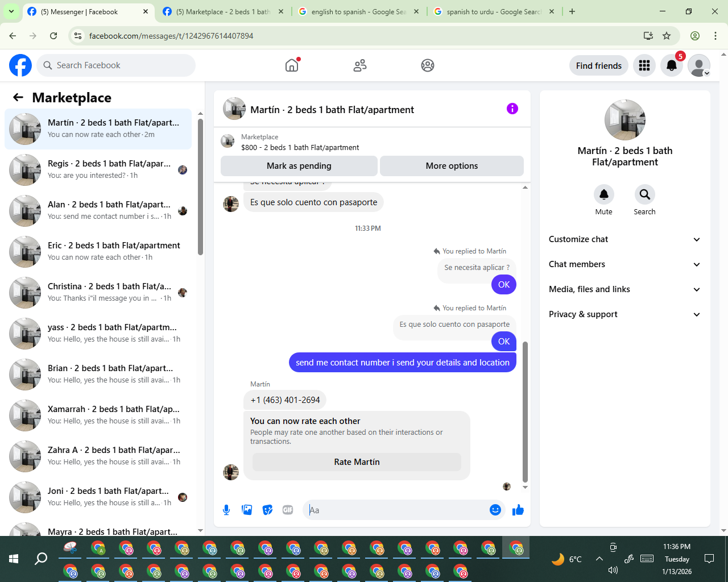Open Windows taskbar search
The image size is (728, 582).
(x=41, y=559)
